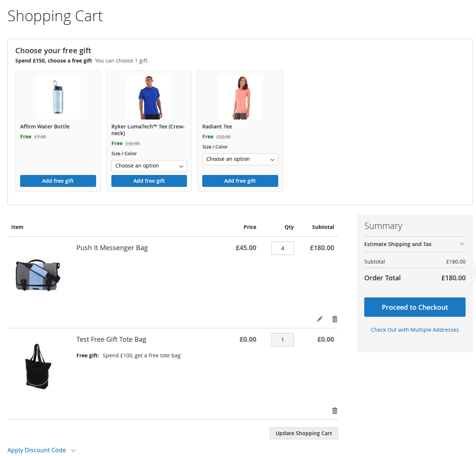
Task: Open the Push It Messenger Bag image
Action: click(38, 275)
